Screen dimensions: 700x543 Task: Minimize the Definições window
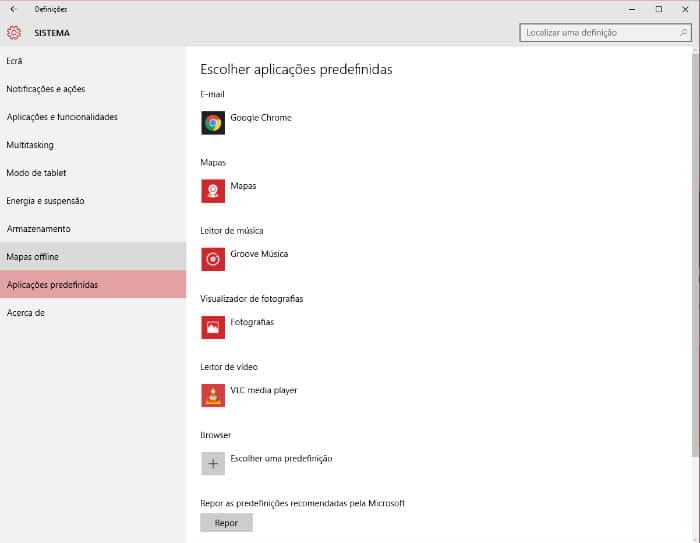click(x=632, y=9)
